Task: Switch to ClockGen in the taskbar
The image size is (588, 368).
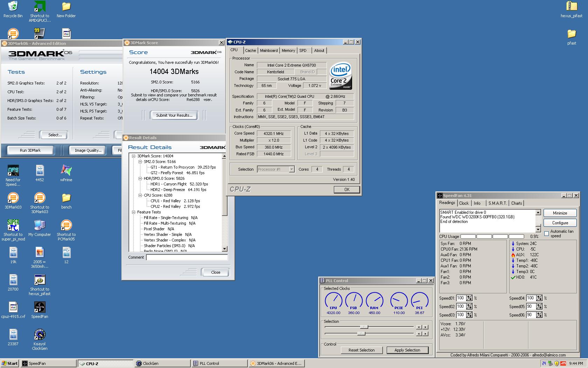Action: (x=162, y=363)
